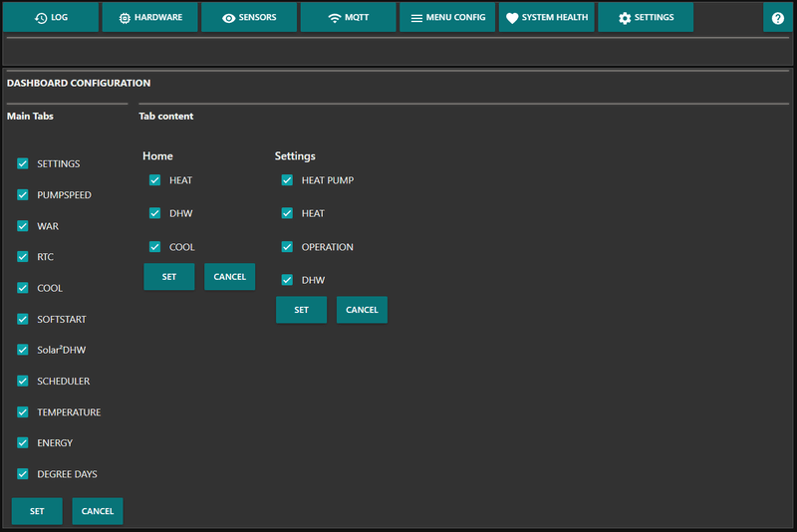Click the MENU CONFIG hamburger icon

pyautogui.click(x=416, y=18)
